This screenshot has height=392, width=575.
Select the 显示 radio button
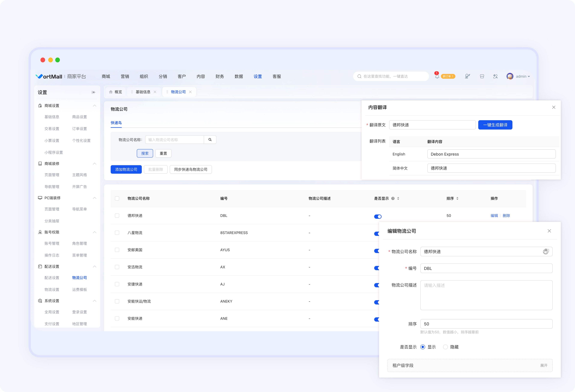pyautogui.click(x=423, y=347)
